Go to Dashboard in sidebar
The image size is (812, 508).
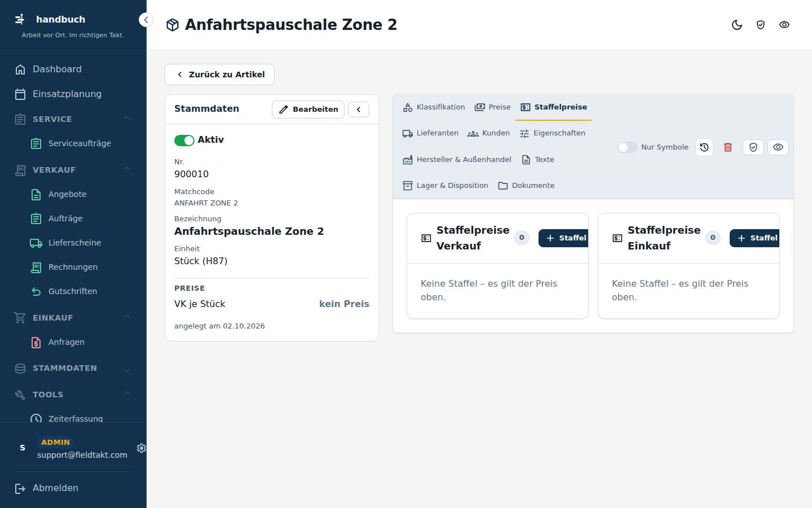[73, 69]
